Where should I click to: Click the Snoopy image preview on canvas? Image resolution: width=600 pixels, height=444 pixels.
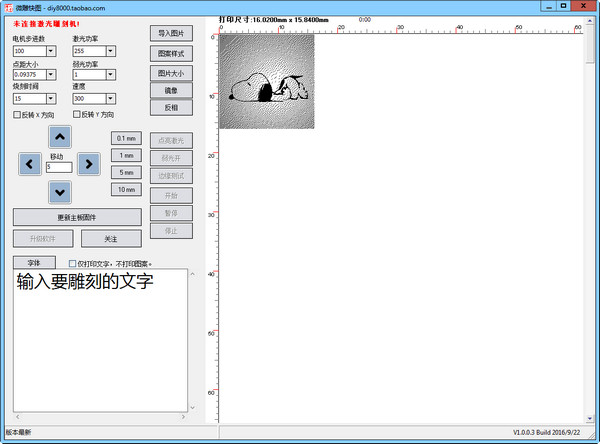point(267,82)
